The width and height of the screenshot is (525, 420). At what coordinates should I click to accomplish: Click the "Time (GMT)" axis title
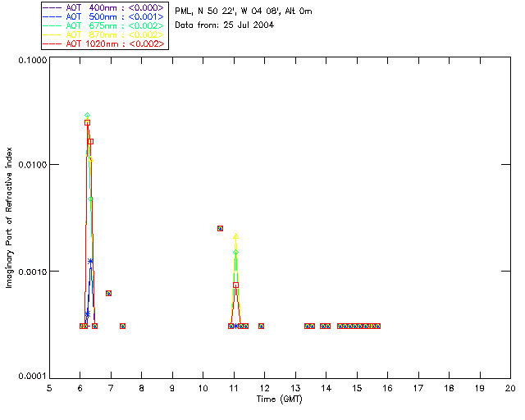[279, 399]
